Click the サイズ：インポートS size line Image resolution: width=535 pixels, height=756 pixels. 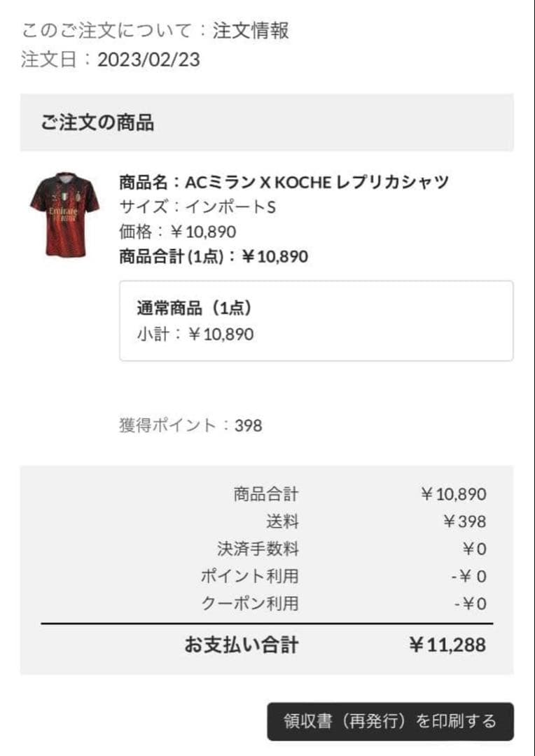(197, 207)
